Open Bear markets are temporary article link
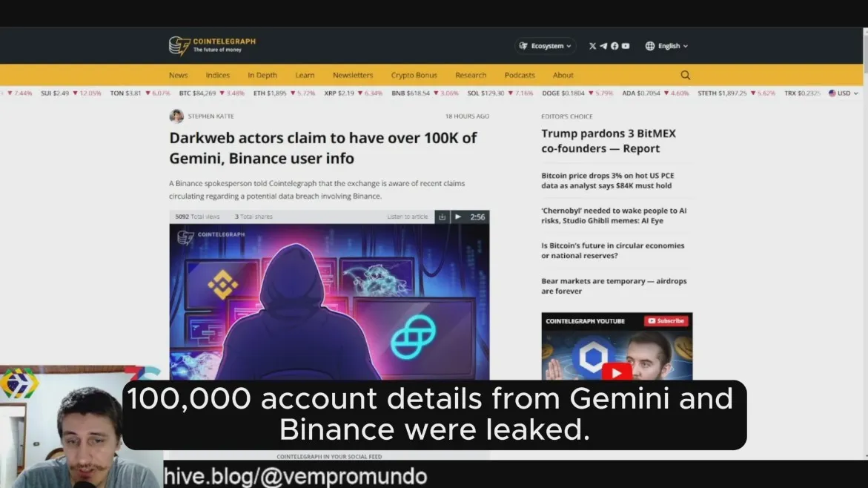Screen dimensions: 868x488 pyautogui.click(x=614, y=286)
